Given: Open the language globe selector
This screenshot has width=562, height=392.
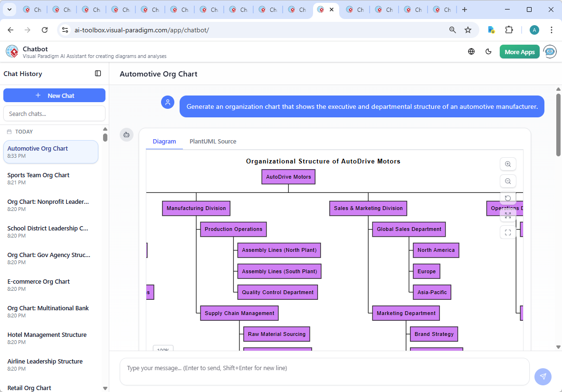Looking at the screenshot, I should pos(471,51).
